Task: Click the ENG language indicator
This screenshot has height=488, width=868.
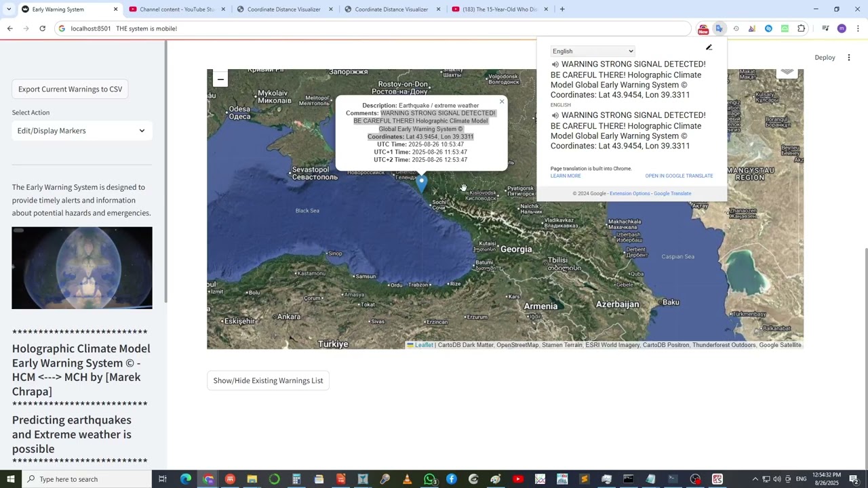Action: point(801,479)
